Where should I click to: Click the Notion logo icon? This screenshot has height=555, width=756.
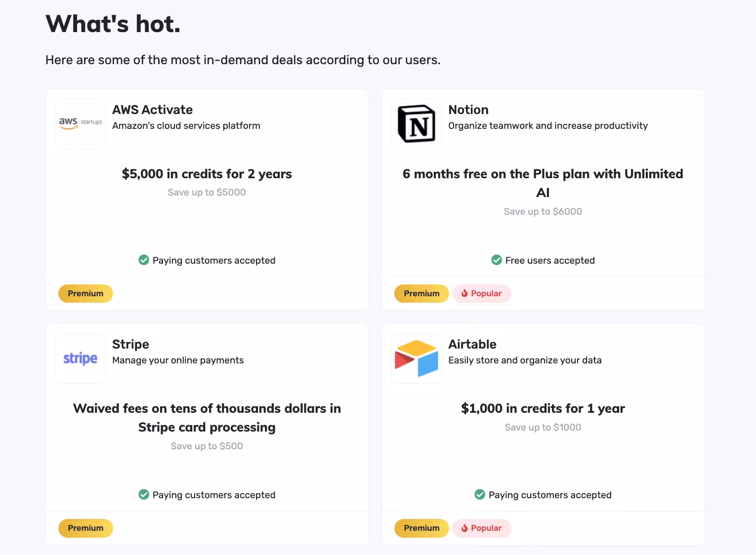[417, 123]
